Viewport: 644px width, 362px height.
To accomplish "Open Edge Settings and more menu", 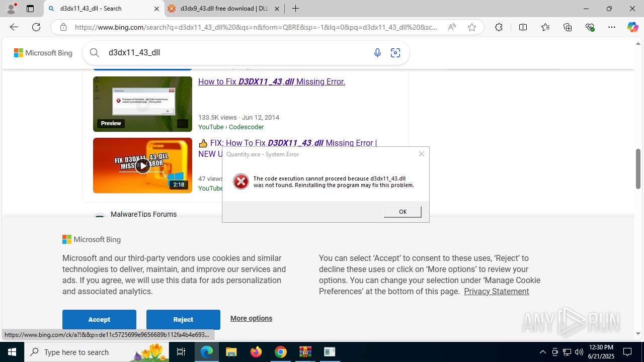I will (x=612, y=27).
